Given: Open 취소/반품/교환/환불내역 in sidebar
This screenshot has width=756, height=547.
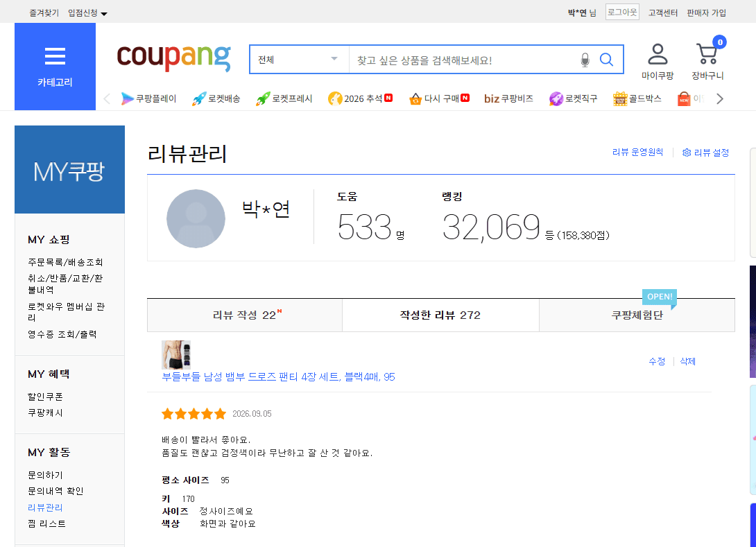Looking at the screenshot, I should (x=65, y=284).
